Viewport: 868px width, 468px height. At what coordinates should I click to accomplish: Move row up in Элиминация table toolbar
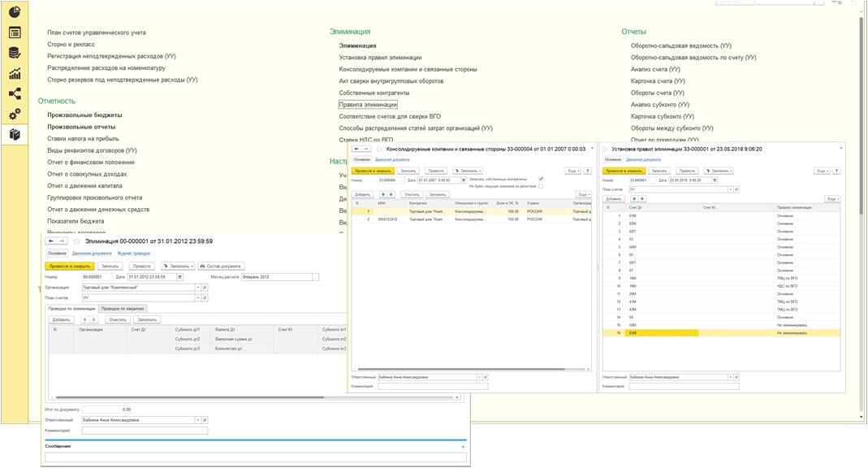(84, 319)
